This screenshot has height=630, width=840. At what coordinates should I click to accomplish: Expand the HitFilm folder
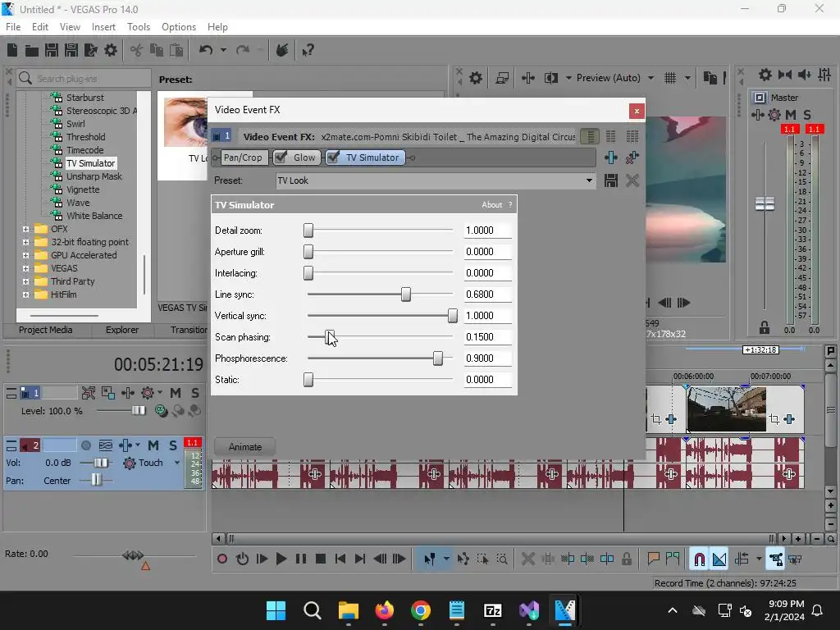25,294
